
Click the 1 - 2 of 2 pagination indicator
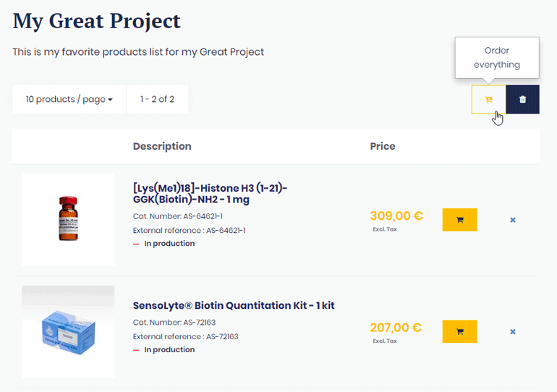158,99
